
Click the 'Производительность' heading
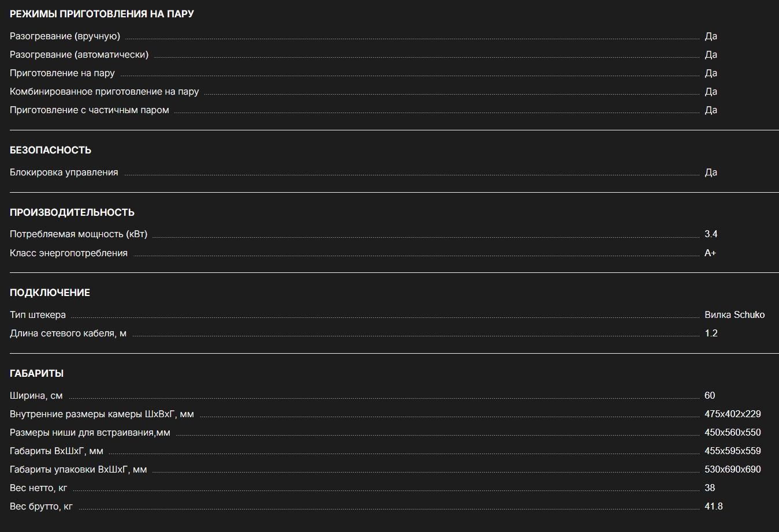[72, 212]
